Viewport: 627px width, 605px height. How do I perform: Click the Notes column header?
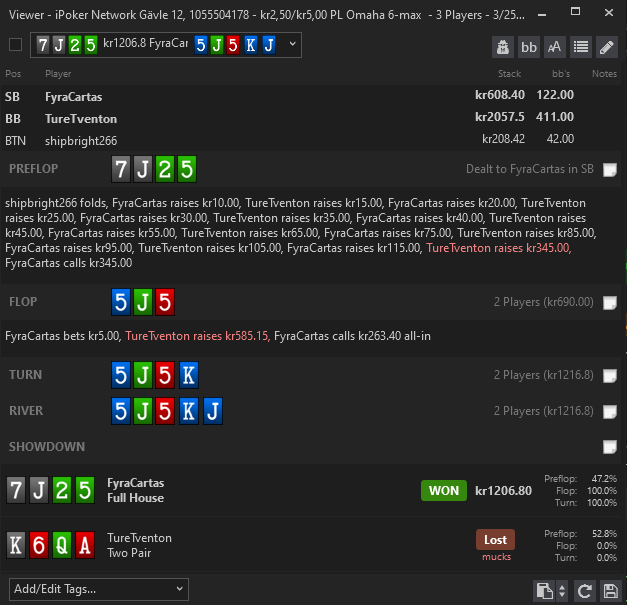click(x=604, y=74)
